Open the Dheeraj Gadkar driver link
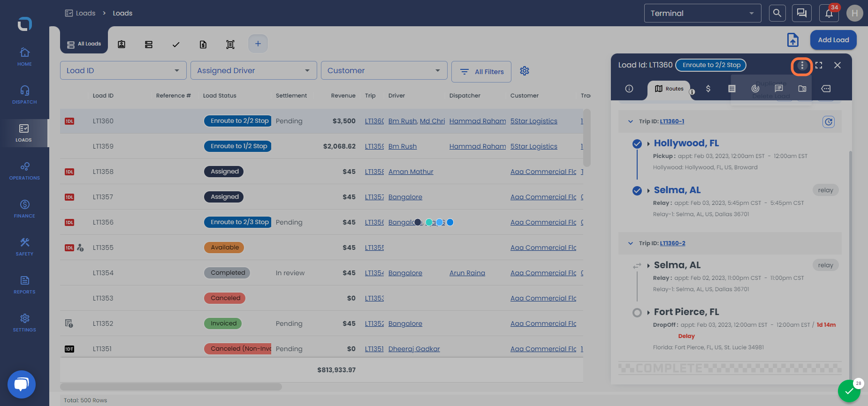This screenshot has height=406, width=868. (x=414, y=349)
